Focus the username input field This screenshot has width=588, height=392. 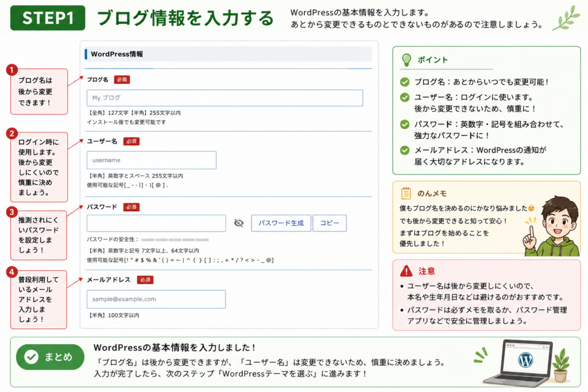pyautogui.click(x=152, y=160)
